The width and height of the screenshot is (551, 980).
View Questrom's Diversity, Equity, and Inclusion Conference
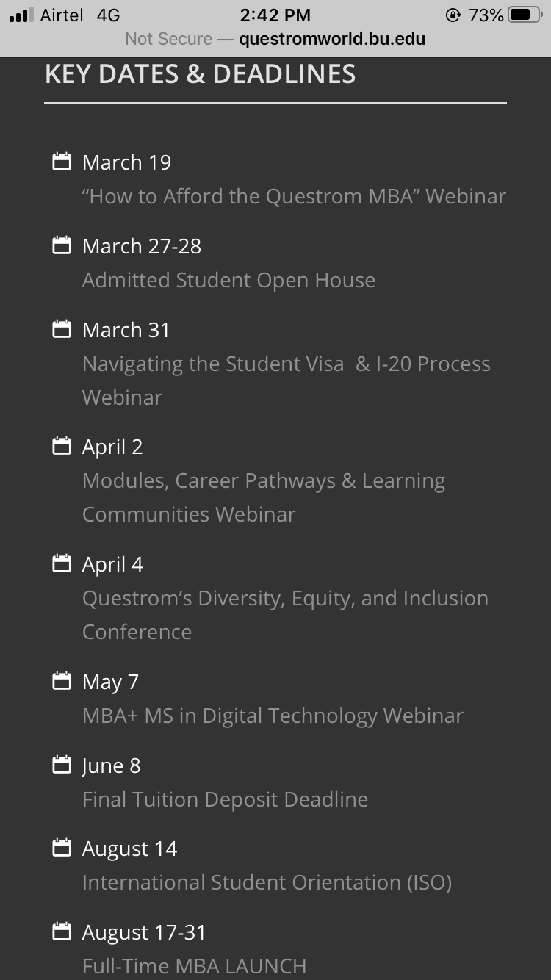(285, 599)
